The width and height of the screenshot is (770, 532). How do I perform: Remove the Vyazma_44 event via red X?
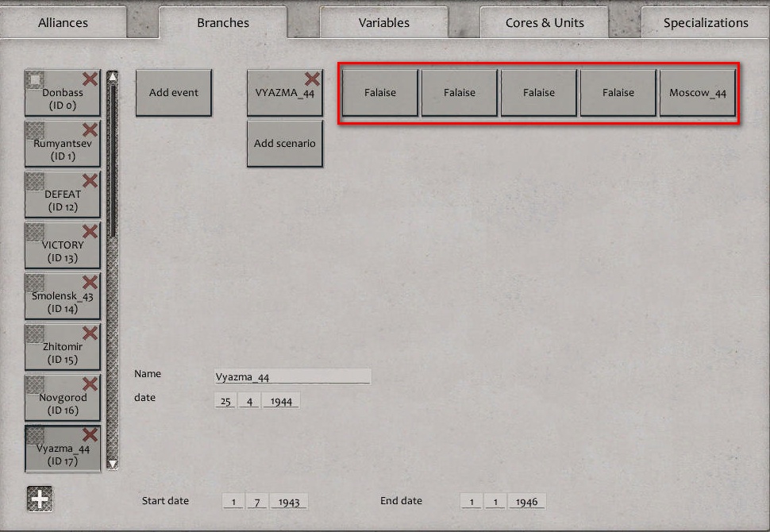pos(90,434)
